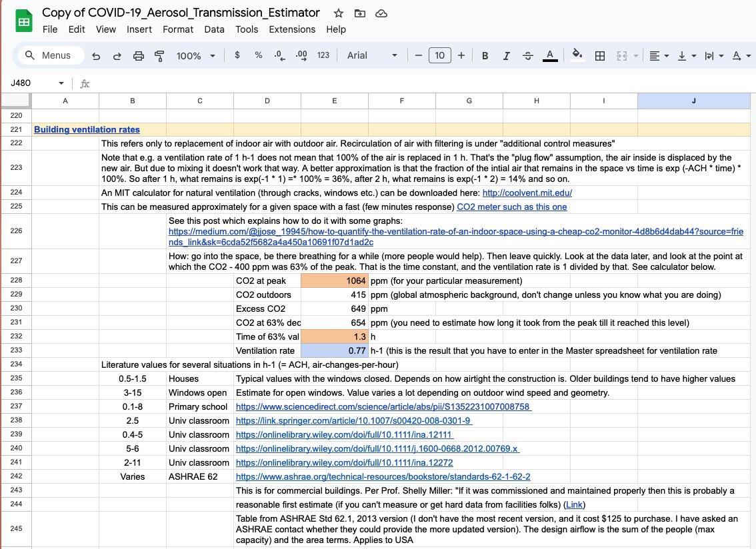Decrease font size with minus button
The image size is (756, 549).
tap(419, 55)
